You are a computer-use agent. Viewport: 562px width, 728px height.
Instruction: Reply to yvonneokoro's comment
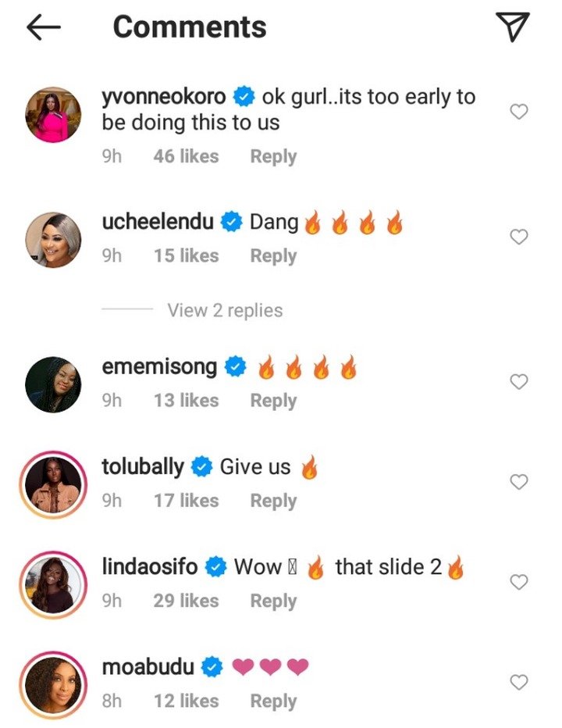pos(273,156)
